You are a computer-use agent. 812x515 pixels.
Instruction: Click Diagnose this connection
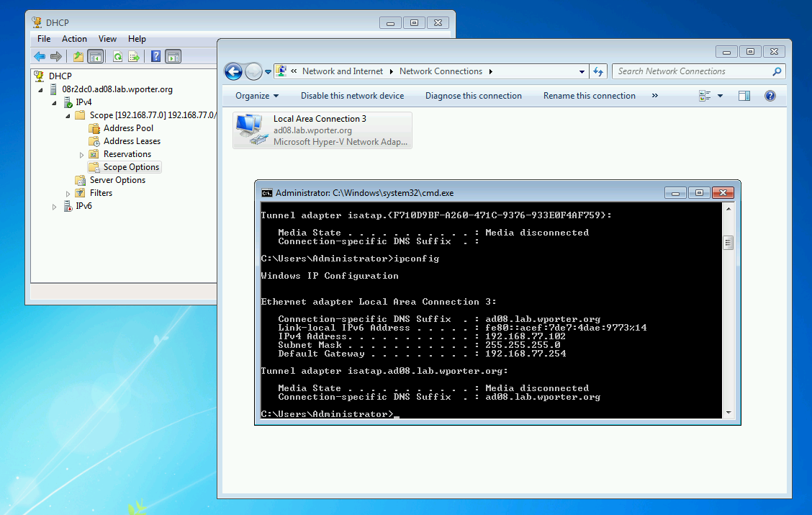coord(474,96)
